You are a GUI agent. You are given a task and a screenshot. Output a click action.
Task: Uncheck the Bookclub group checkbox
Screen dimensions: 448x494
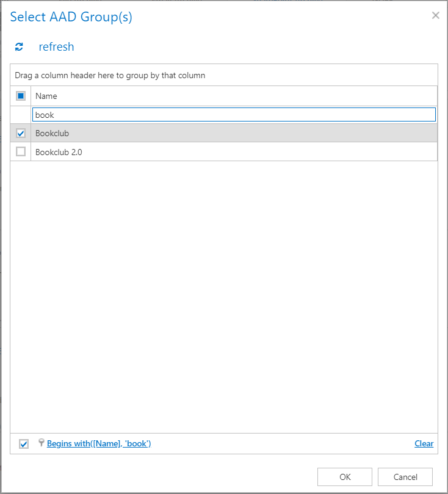[21, 134]
